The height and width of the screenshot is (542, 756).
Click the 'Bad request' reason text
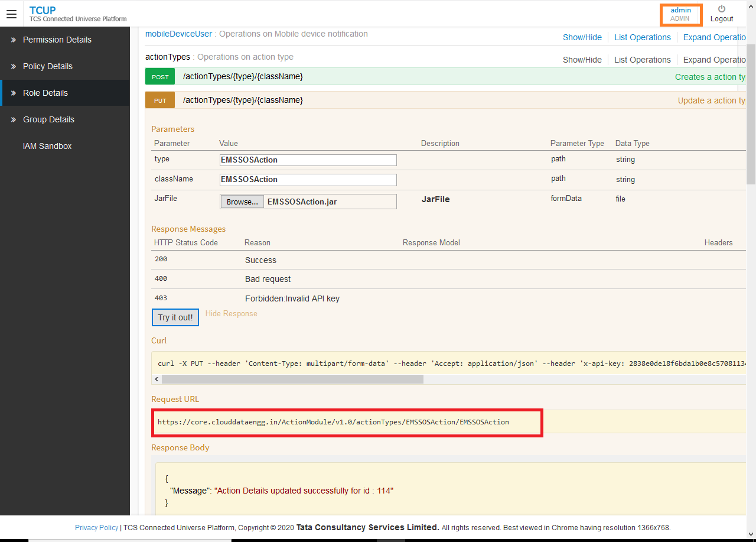(268, 279)
